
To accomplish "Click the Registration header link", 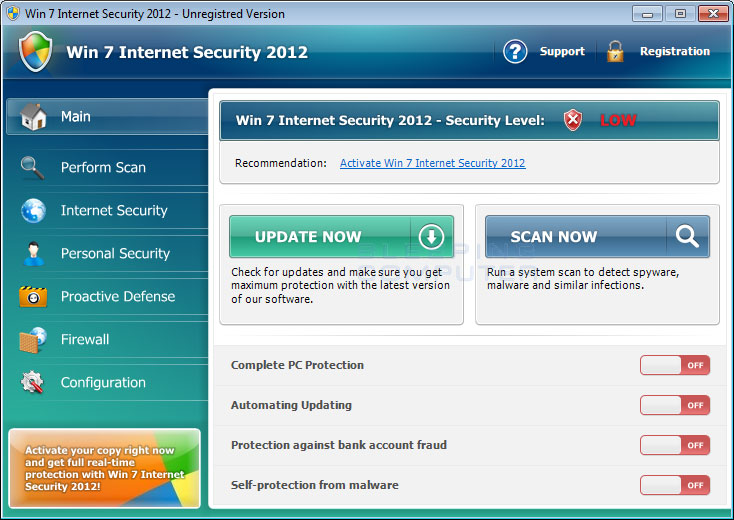I will click(675, 51).
